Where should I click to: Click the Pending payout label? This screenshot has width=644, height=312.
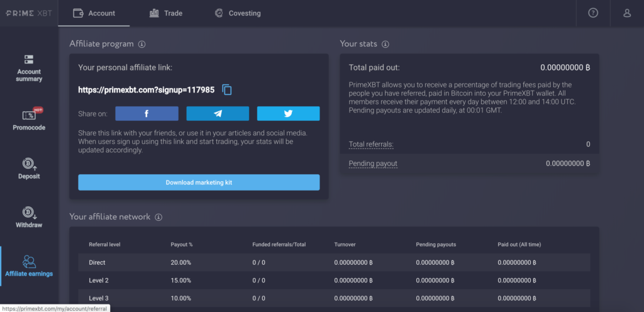(373, 164)
